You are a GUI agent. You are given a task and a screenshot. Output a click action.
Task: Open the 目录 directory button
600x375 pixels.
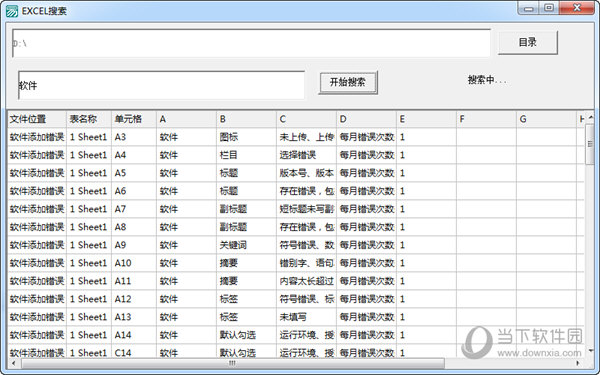coord(527,42)
